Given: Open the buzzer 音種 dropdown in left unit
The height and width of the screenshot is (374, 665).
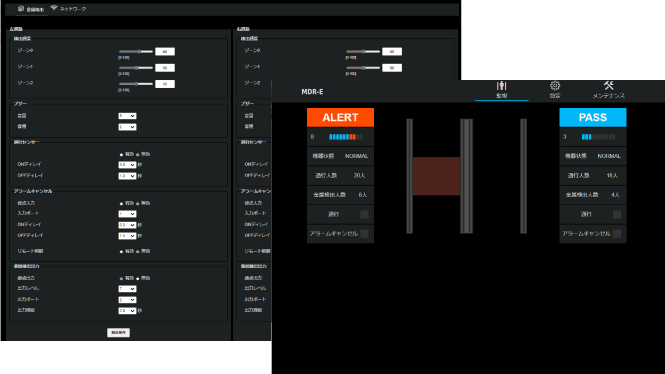Looking at the screenshot, I should point(127,127).
